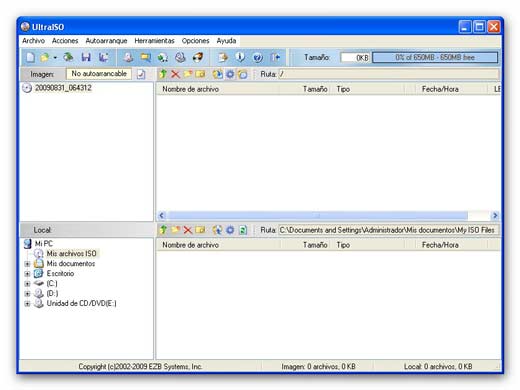Select Escritorio in the Local tree
This screenshot has width=520, height=390.
tap(60, 274)
